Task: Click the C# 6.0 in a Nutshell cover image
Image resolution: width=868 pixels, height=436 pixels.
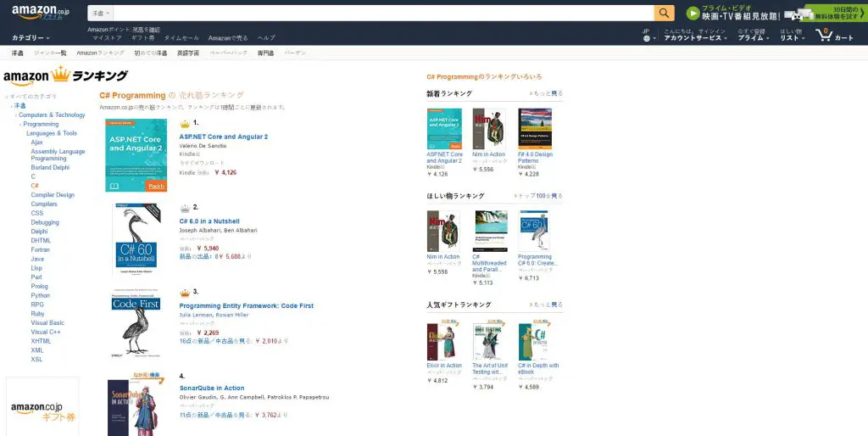Action: (x=136, y=240)
